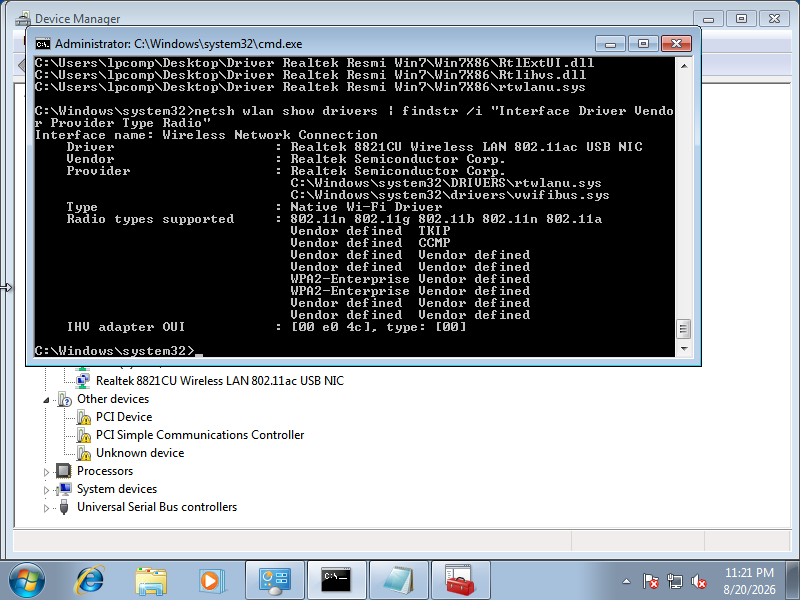
Task: Click the Unknown device warning icon
Action: [x=84, y=453]
